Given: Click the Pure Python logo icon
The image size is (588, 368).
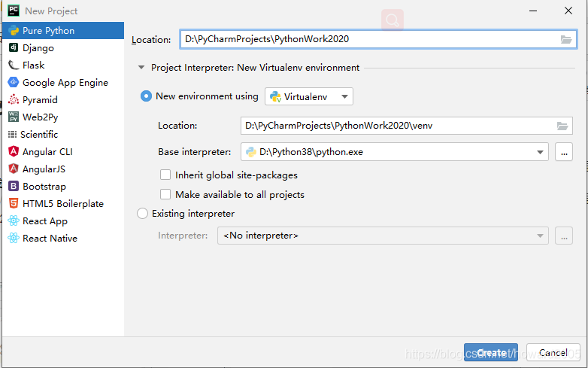Looking at the screenshot, I should (x=14, y=30).
